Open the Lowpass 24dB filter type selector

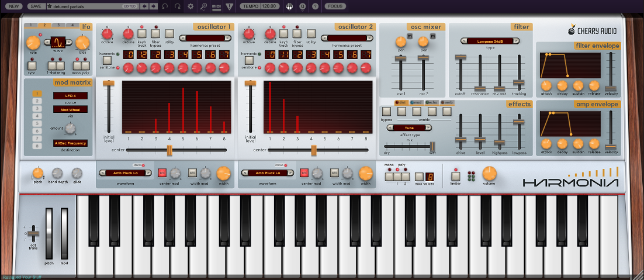(490, 41)
